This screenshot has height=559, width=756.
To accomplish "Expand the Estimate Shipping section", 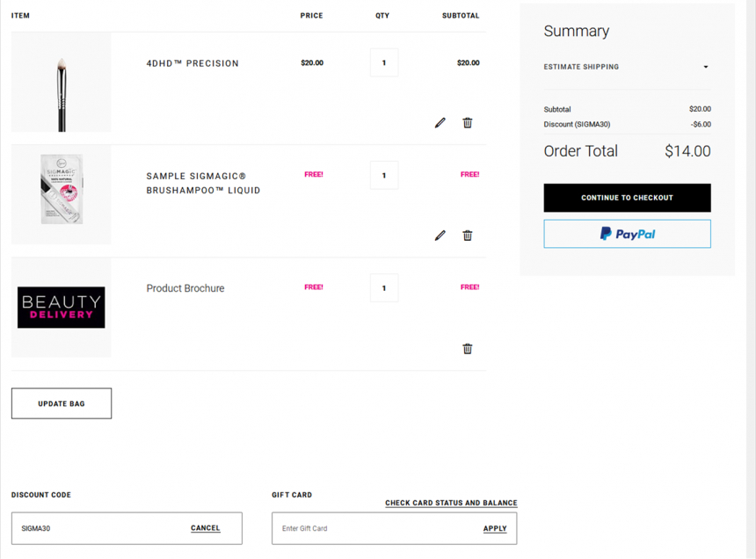I will pos(627,67).
